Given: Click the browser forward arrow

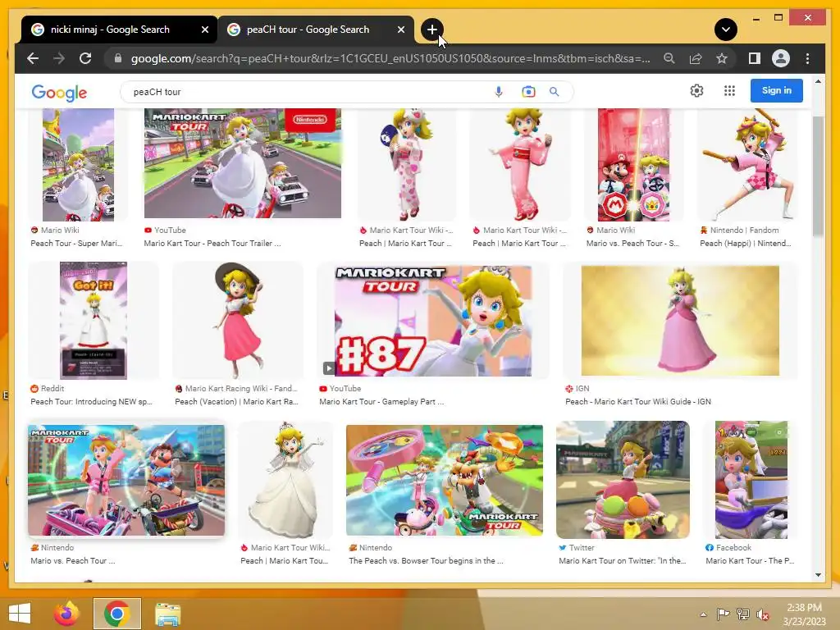Looking at the screenshot, I should [59, 58].
